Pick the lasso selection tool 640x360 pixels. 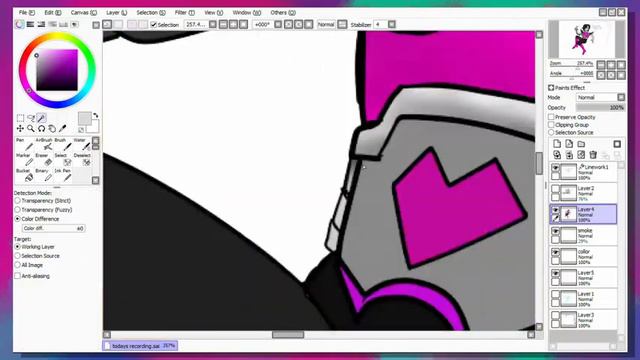pos(31,118)
